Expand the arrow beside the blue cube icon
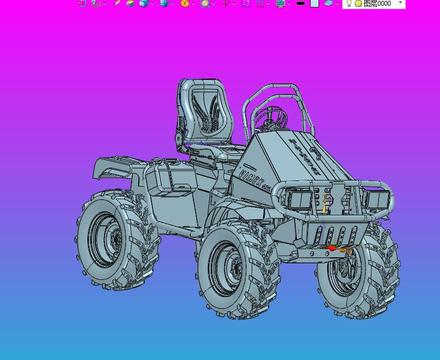440x360 pixels. (x=152, y=3)
